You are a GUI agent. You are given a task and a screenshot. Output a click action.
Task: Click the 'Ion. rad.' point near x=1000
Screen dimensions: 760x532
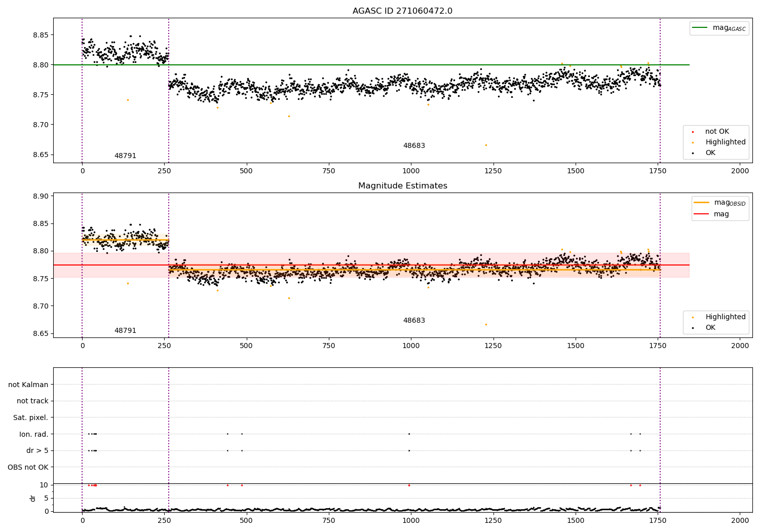coord(409,434)
